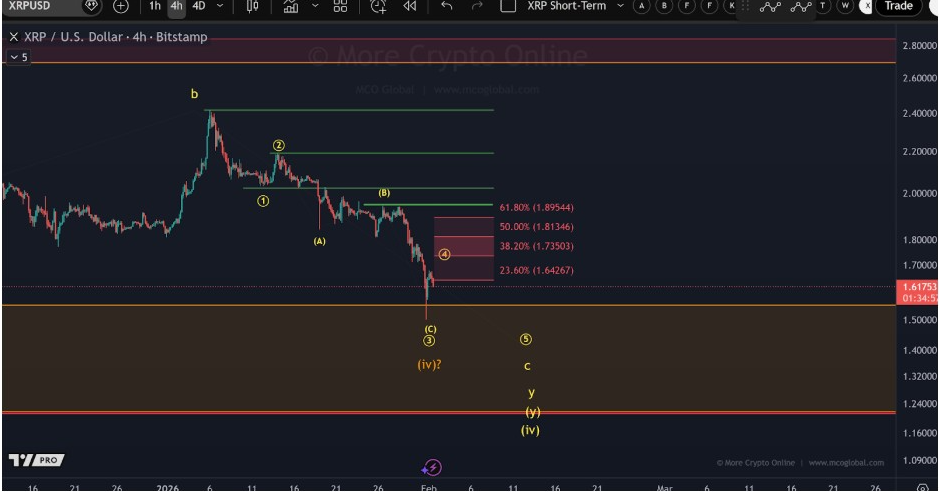Viewport: 939px width, 492px height.
Task: Click the Trade button
Action: [x=898, y=6]
